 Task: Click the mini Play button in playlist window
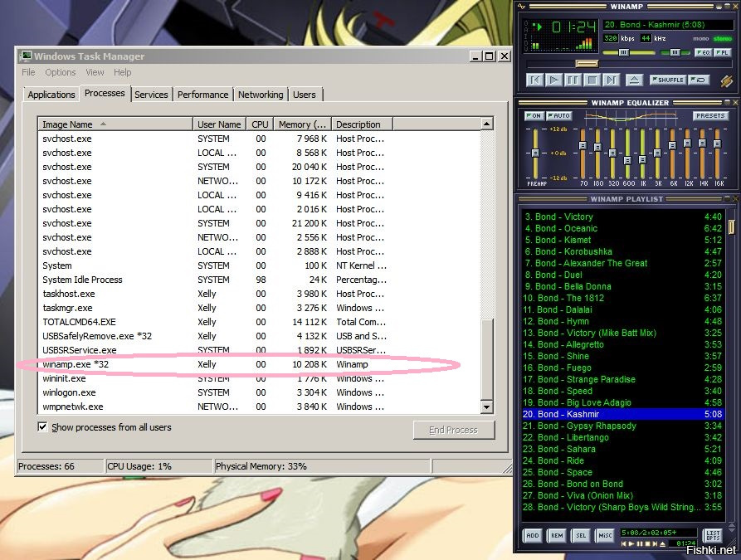point(631,544)
